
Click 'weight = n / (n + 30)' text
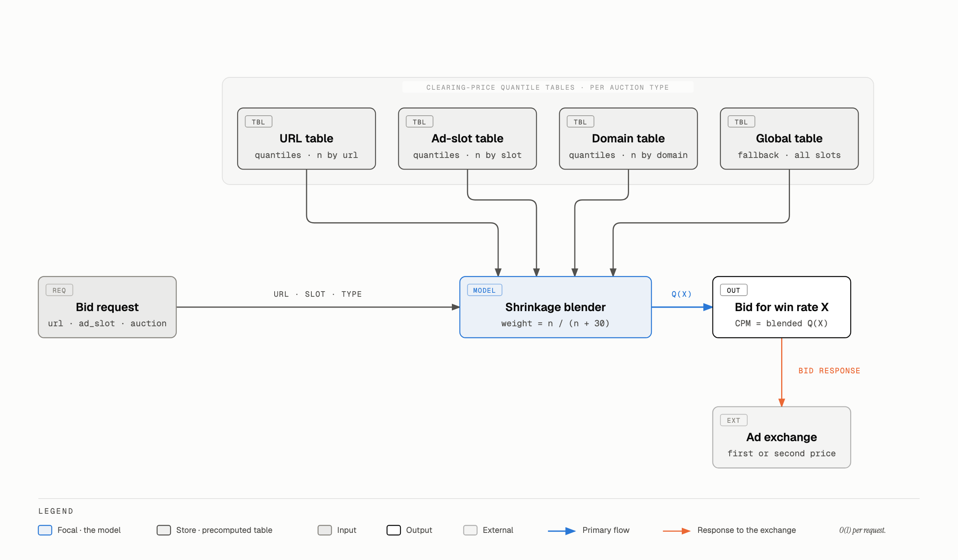(555, 323)
